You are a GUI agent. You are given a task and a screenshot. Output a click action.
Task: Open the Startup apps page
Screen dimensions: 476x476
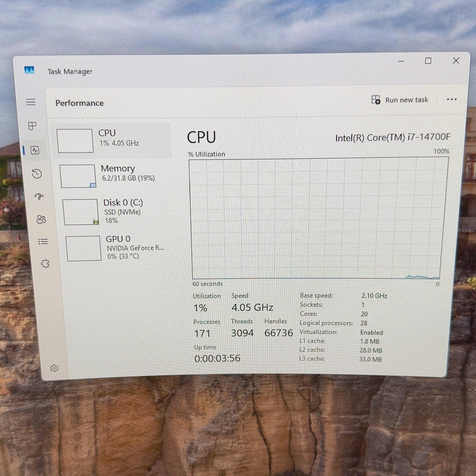pyautogui.click(x=39, y=196)
